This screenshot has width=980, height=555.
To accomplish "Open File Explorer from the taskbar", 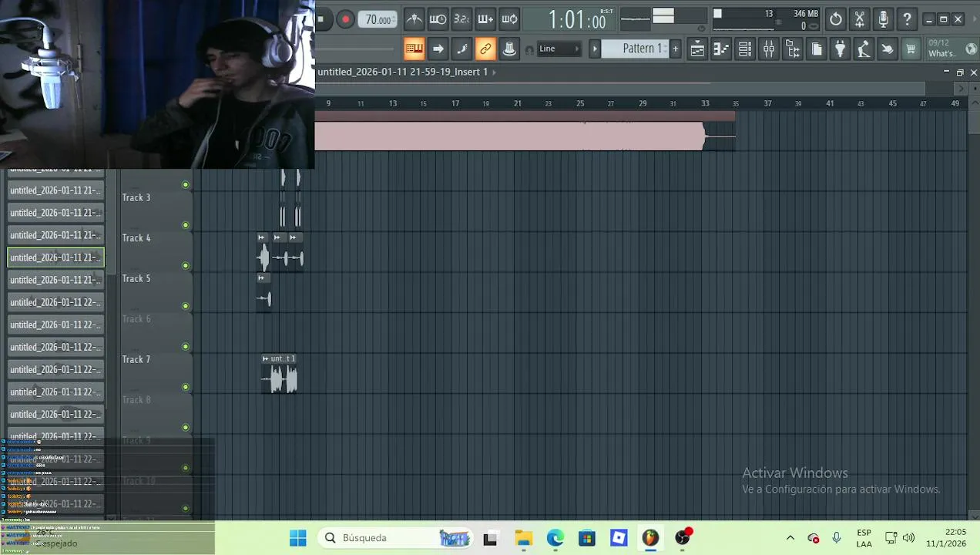I will coord(523,537).
